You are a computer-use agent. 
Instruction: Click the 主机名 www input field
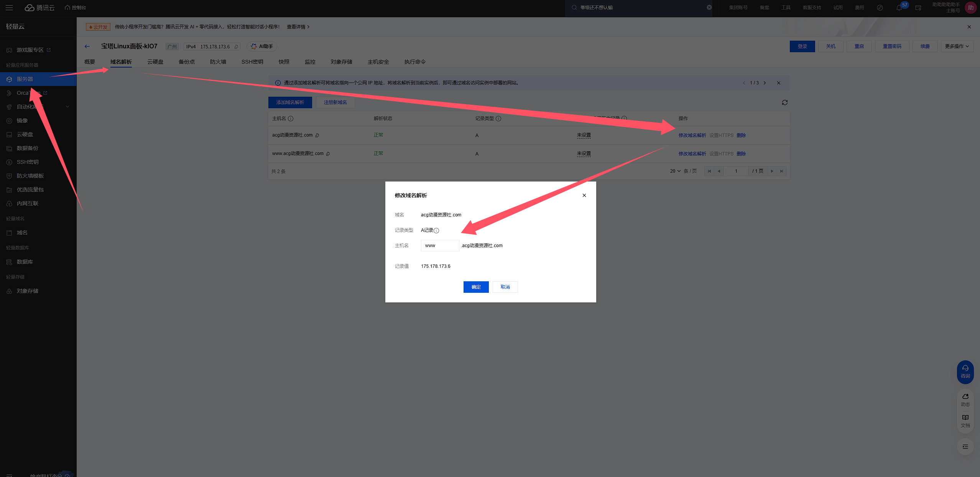pyautogui.click(x=440, y=246)
